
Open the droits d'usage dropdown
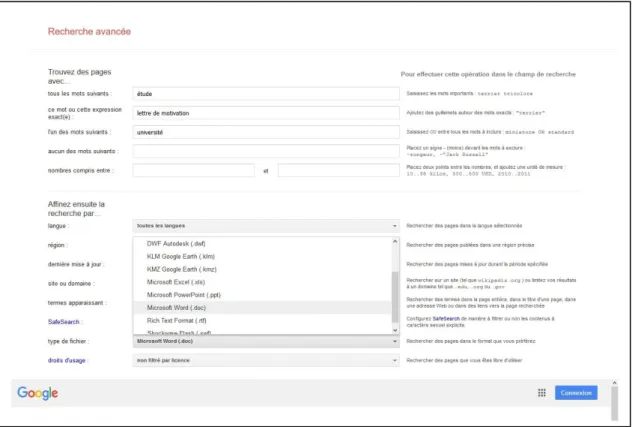tap(266, 360)
